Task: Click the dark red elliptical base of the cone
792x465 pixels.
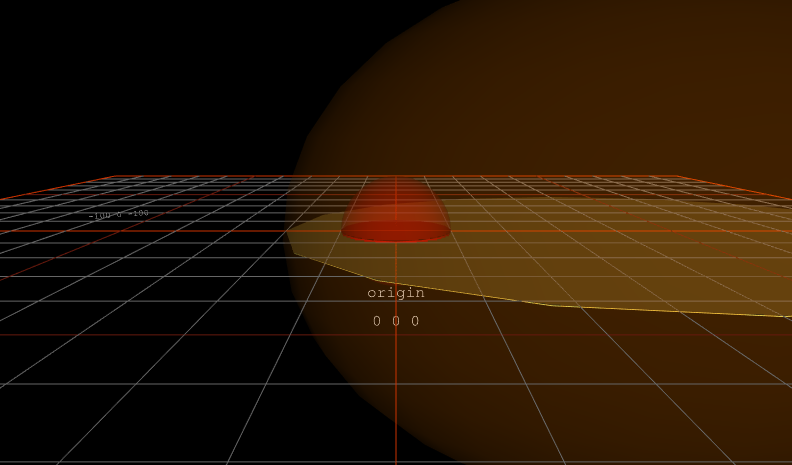Action: [396, 233]
